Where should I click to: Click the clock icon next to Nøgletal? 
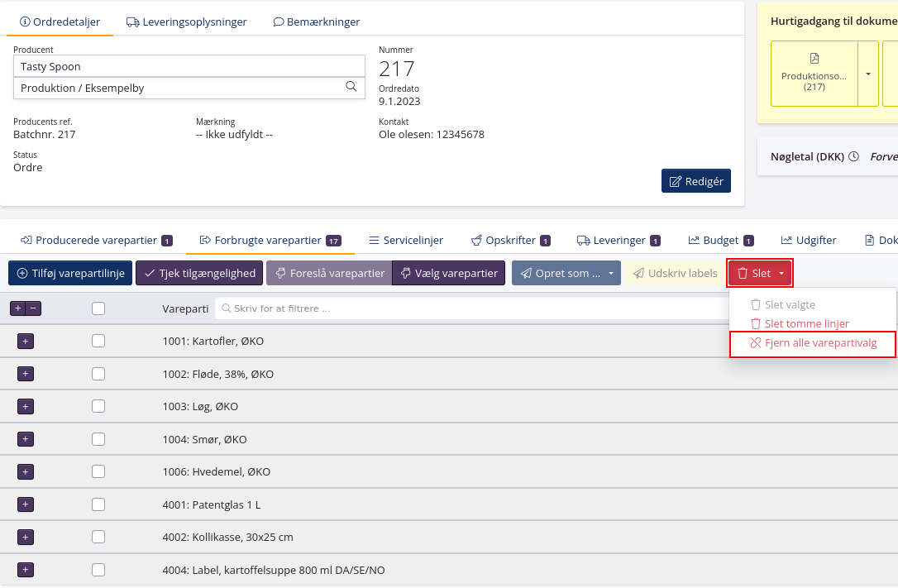pyautogui.click(x=854, y=156)
